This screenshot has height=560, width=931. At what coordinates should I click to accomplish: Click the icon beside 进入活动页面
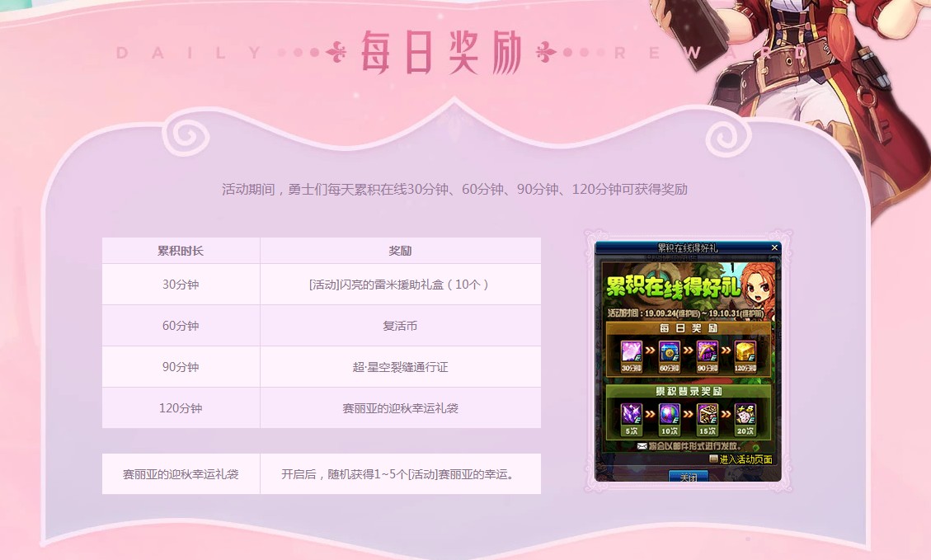tap(713, 459)
